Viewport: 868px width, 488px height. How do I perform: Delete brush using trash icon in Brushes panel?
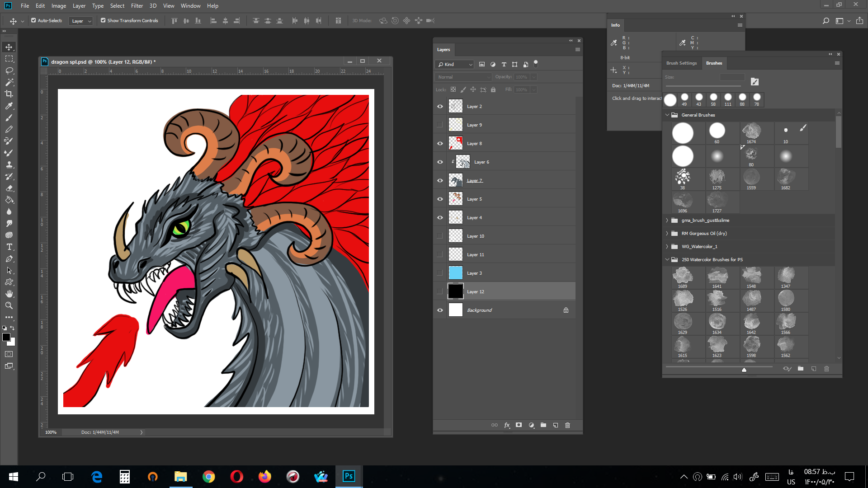[826, 369]
